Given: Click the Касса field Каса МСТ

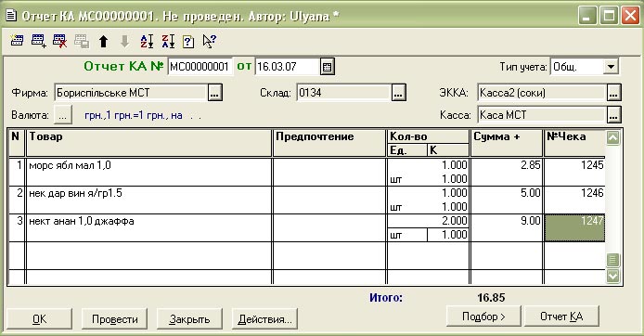Looking at the screenshot, I should (x=542, y=115).
